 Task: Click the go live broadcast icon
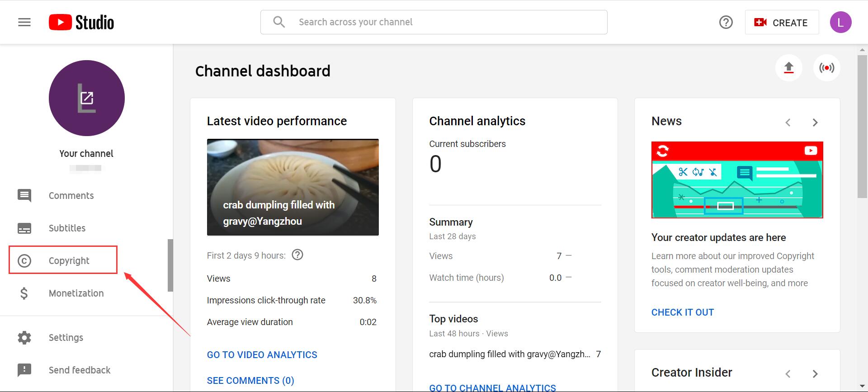click(x=826, y=68)
